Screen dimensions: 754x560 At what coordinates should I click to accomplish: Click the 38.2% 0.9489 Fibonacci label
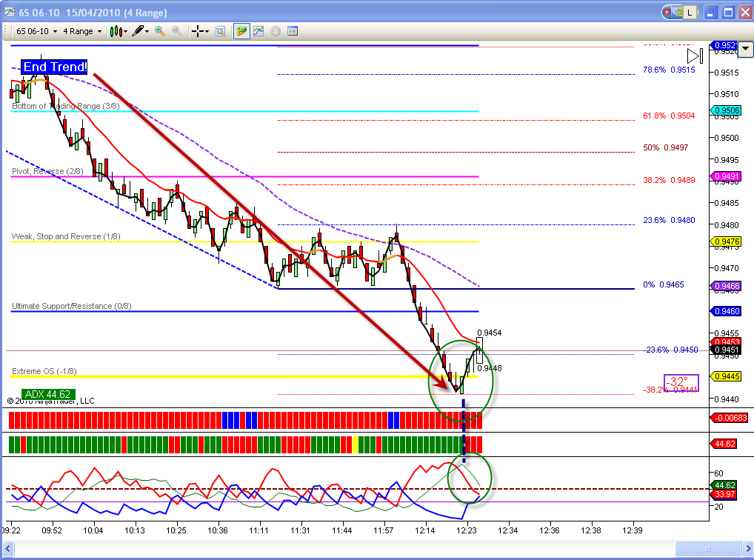669,180
